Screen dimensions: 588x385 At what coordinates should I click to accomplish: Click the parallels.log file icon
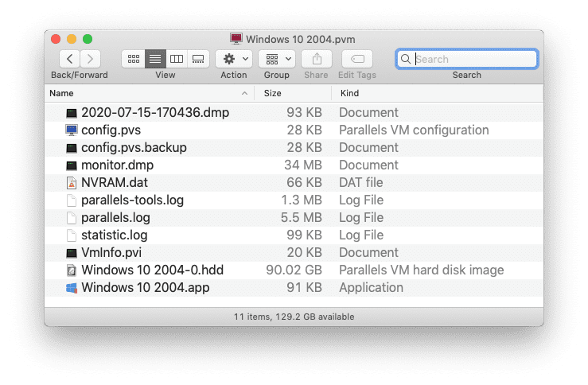coord(72,217)
